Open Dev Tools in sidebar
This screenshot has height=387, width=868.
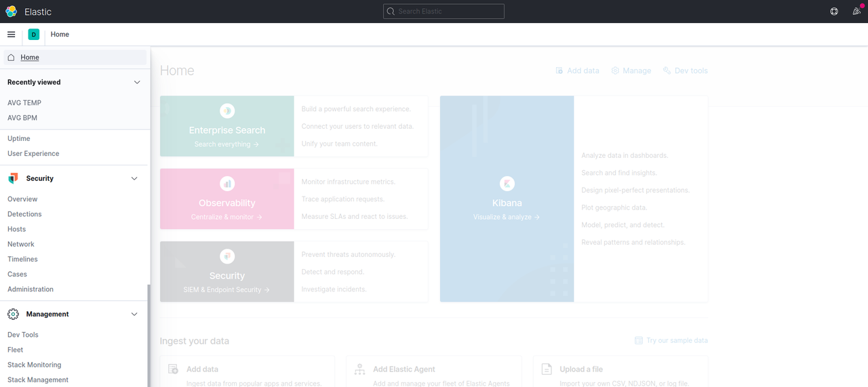tap(23, 335)
